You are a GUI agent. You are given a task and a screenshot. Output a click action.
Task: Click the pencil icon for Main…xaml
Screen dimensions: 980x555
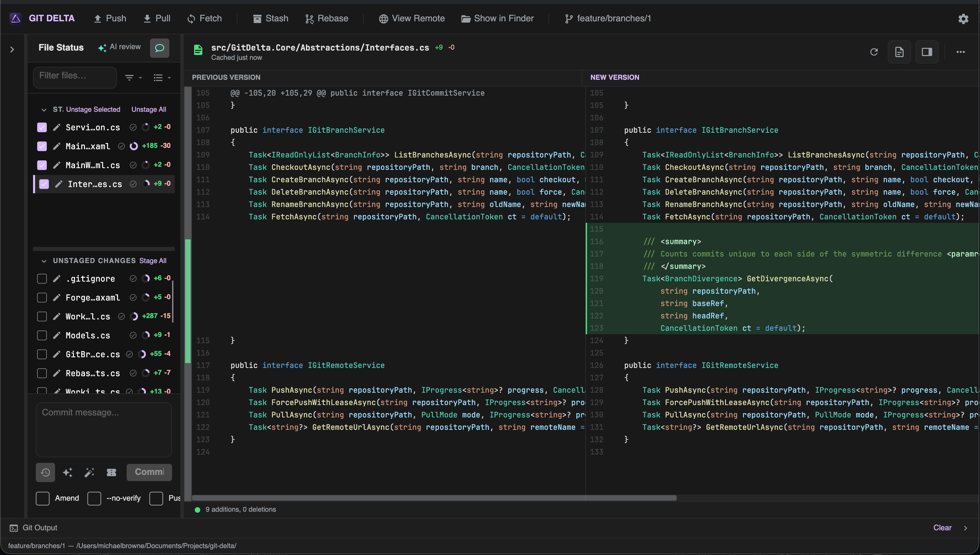coord(56,146)
